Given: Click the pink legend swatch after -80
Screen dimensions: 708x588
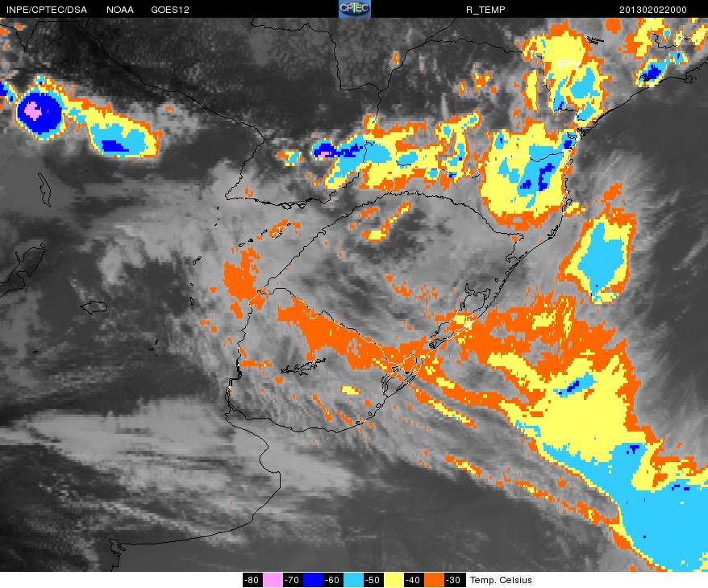Looking at the screenshot, I should tap(273, 580).
